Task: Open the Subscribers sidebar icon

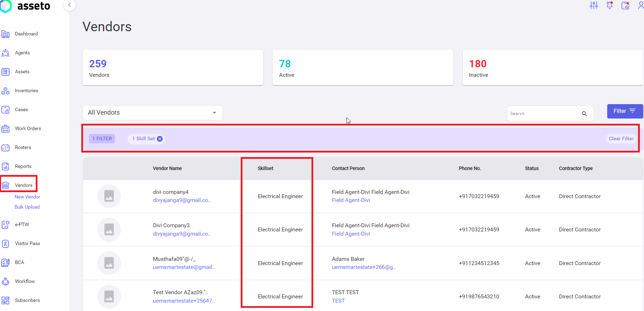Action: tap(6, 300)
